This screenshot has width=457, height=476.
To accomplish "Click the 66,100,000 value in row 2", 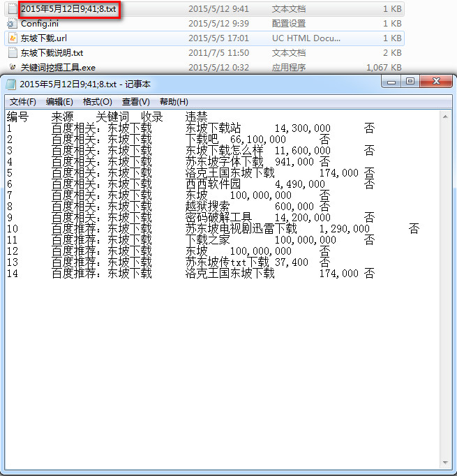I will click(258, 140).
